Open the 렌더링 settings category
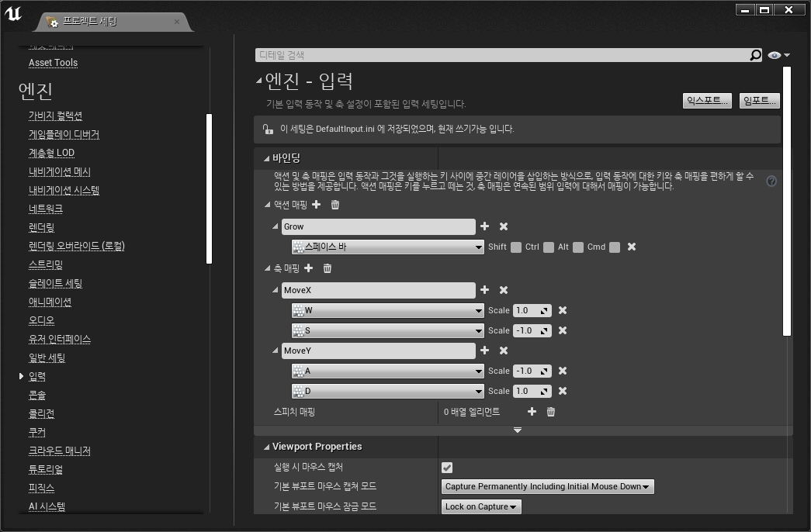The image size is (811, 532). [41, 227]
